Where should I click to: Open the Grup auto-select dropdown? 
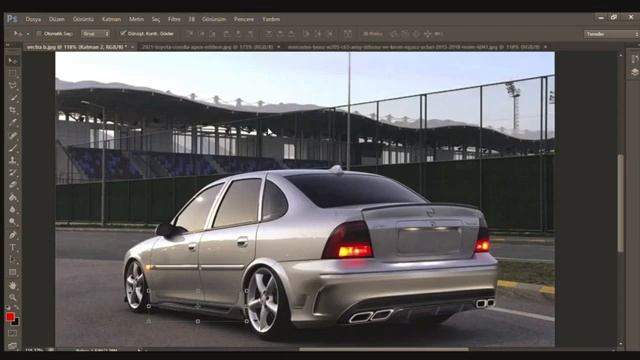pyautogui.click(x=95, y=34)
